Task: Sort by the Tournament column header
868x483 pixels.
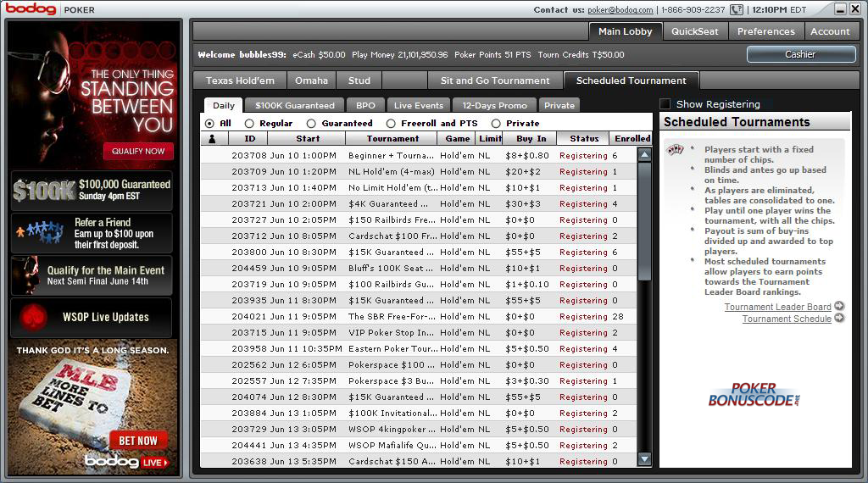Action: pos(392,139)
